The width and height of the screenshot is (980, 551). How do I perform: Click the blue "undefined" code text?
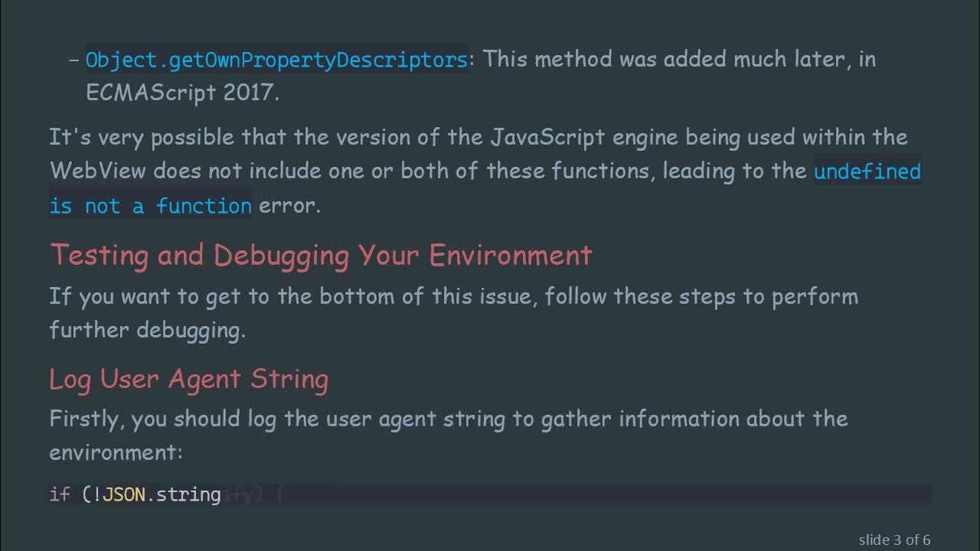coord(867,171)
